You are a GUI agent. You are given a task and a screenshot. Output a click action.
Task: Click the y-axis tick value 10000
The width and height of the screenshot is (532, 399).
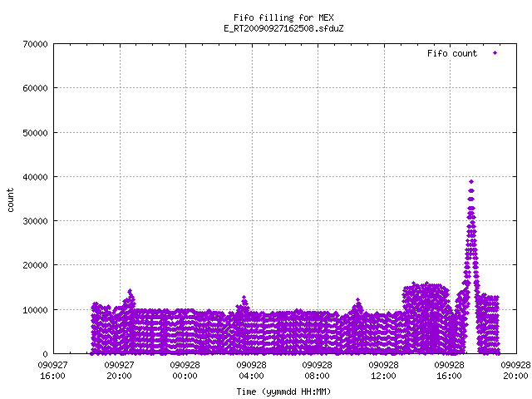coord(35,310)
